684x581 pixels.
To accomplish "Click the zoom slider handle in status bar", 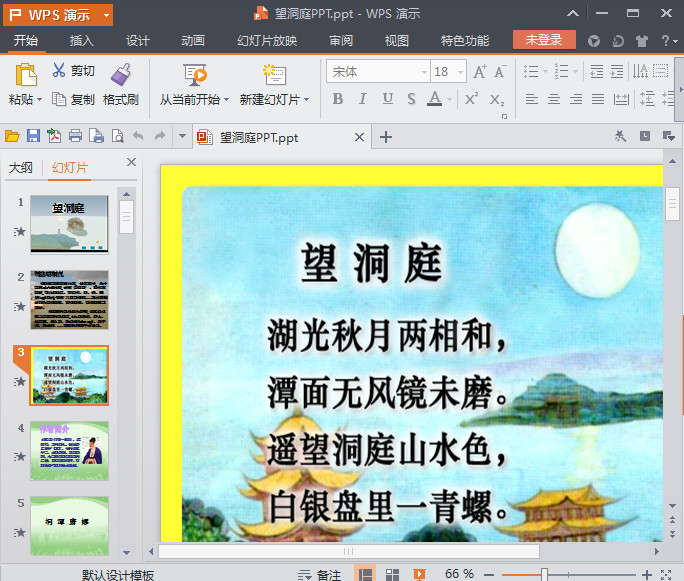I will [x=544, y=574].
